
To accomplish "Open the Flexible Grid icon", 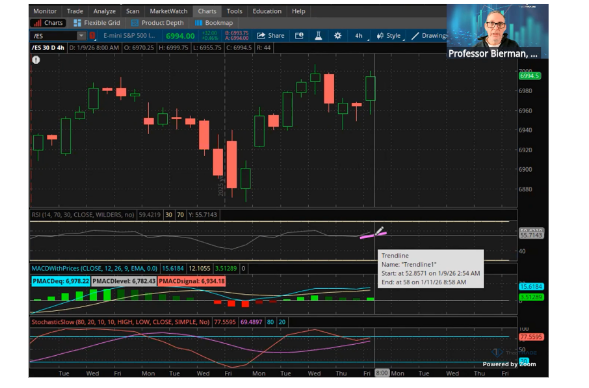I will pos(77,23).
